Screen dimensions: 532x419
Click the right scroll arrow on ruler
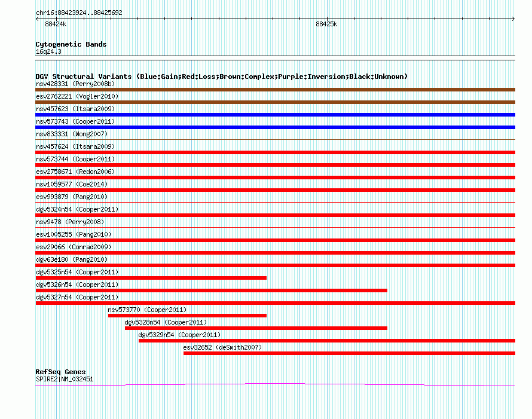513,19
